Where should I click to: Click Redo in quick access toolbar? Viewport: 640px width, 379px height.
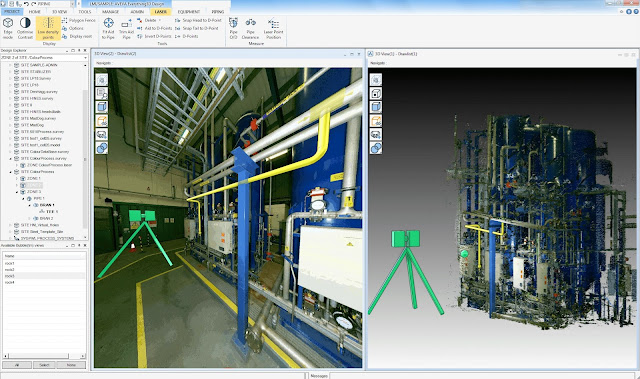click(33, 4)
